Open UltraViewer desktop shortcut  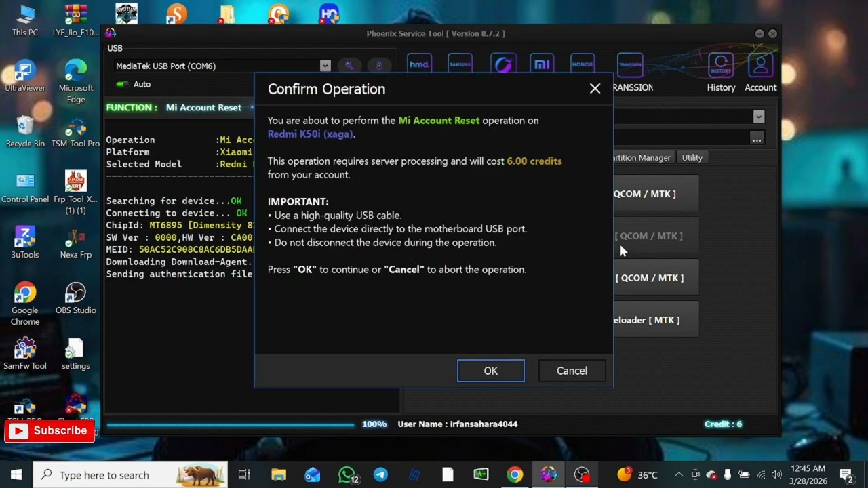pos(25,76)
